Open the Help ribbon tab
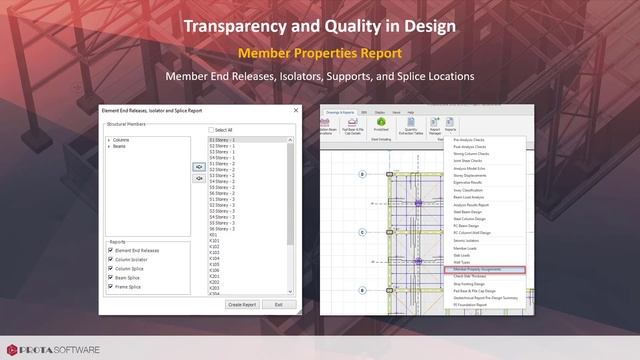Screen dimensions: 640x360 pyautogui.click(x=411, y=112)
